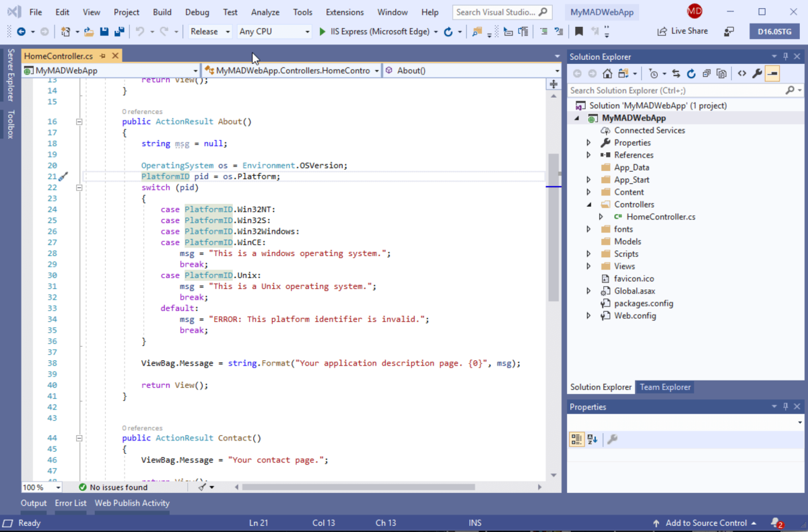Switch to the Team Explorer tab
The width and height of the screenshot is (808, 532).
coord(665,387)
